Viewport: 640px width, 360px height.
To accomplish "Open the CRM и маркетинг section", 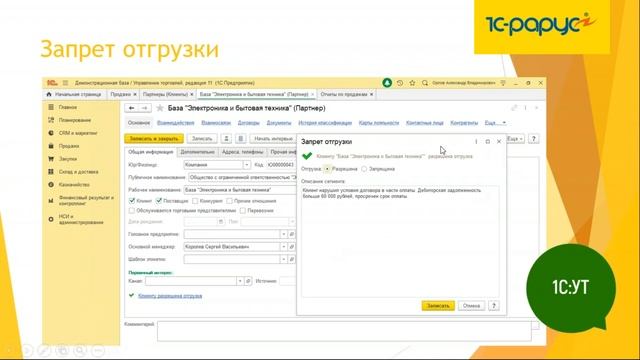I will pos(78,133).
